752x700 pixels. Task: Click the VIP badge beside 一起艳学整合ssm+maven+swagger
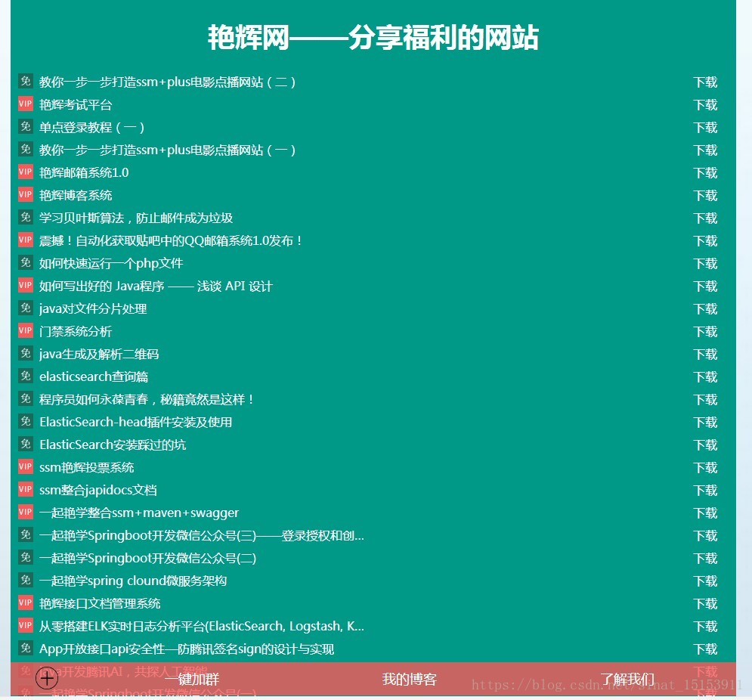click(x=26, y=512)
